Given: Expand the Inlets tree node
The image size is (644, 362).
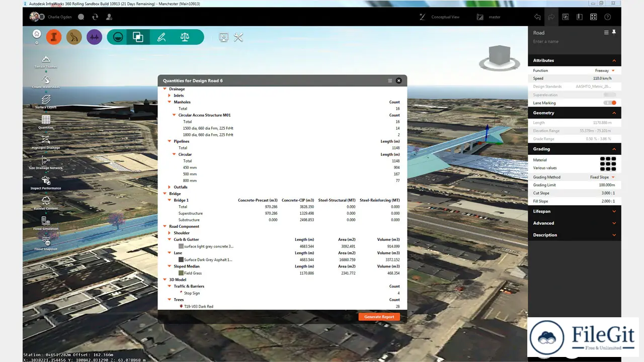Looking at the screenshot, I should pyautogui.click(x=170, y=96).
